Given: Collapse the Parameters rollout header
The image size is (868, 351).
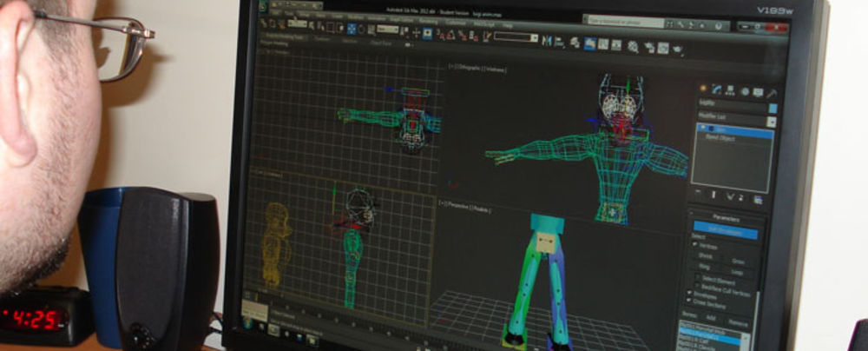Looking at the screenshot, I should coord(726,219).
